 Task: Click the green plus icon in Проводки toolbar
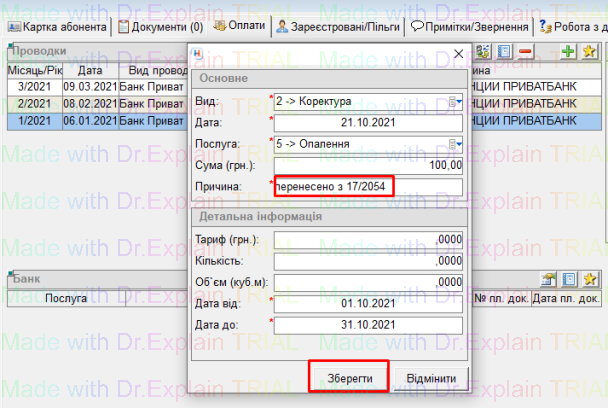tap(569, 51)
